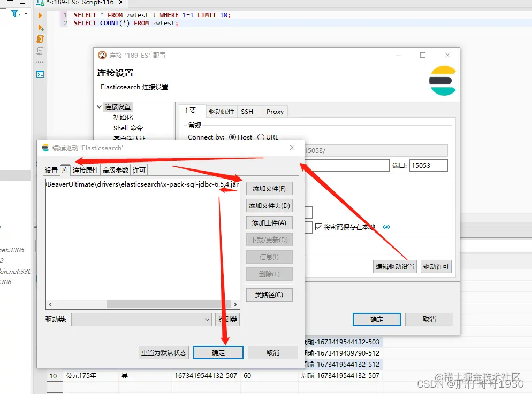Click the 找到类 button

click(227, 320)
